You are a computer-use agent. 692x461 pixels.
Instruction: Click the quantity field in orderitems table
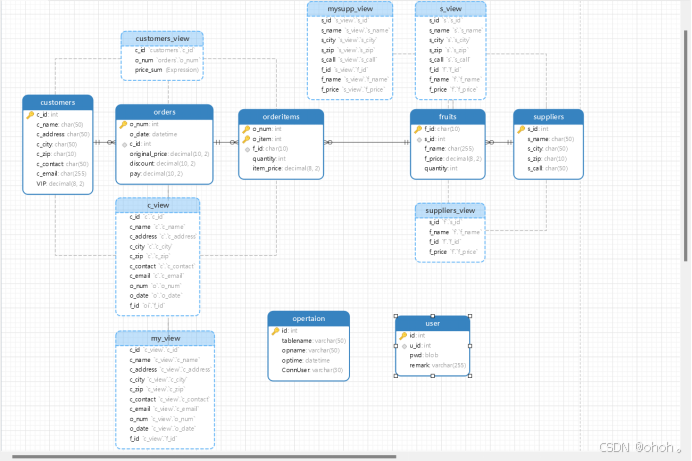coord(269,159)
